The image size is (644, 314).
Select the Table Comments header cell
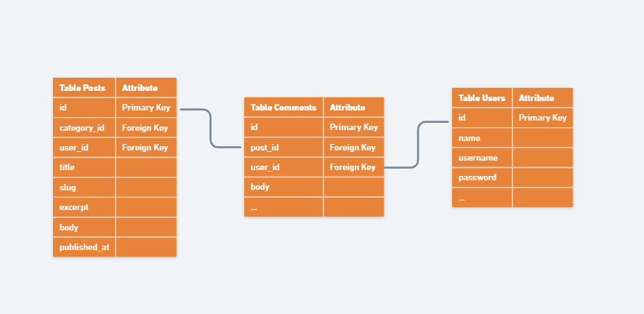tap(283, 108)
